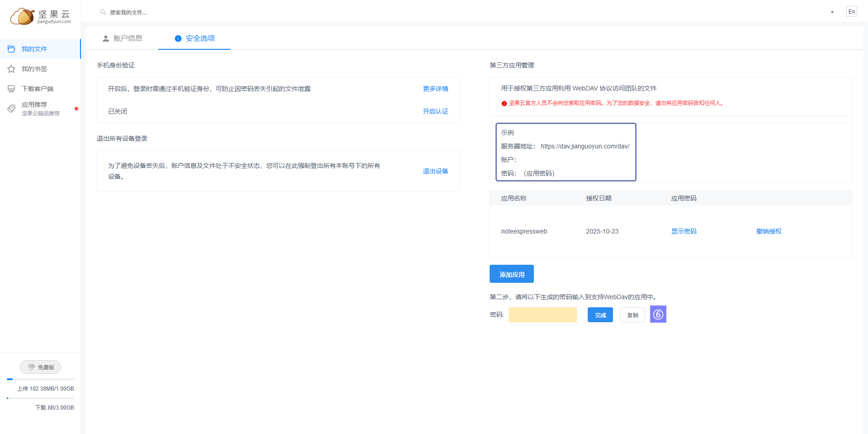This screenshot has height=434, width=868.
Task: Revoke noteexpressweb via 撤销授权 link
Action: [x=769, y=231]
